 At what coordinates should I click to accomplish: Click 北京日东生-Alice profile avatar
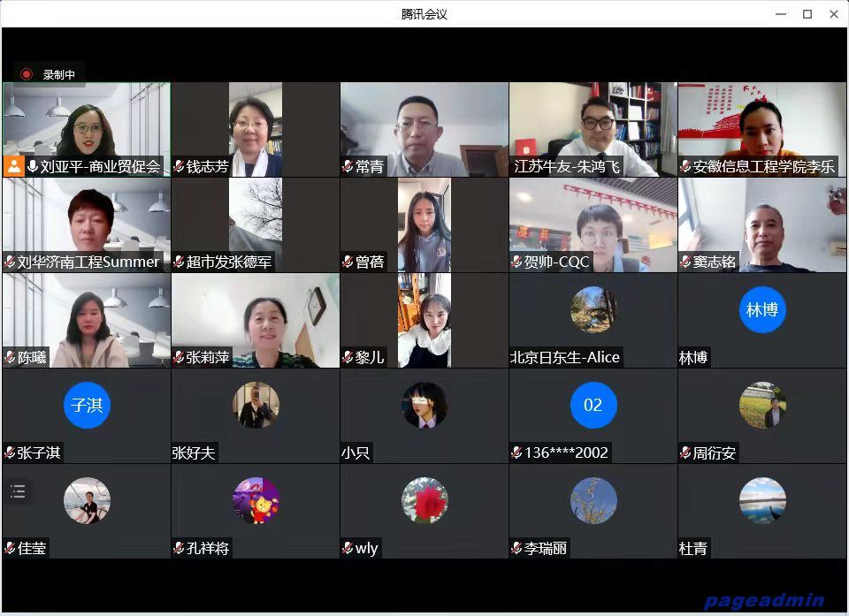(593, 309)
